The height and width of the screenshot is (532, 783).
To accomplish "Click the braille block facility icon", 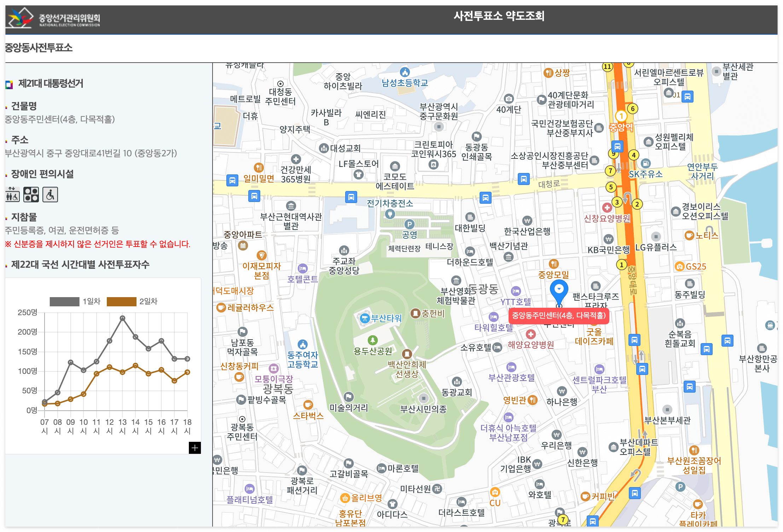I will (31, 195).
